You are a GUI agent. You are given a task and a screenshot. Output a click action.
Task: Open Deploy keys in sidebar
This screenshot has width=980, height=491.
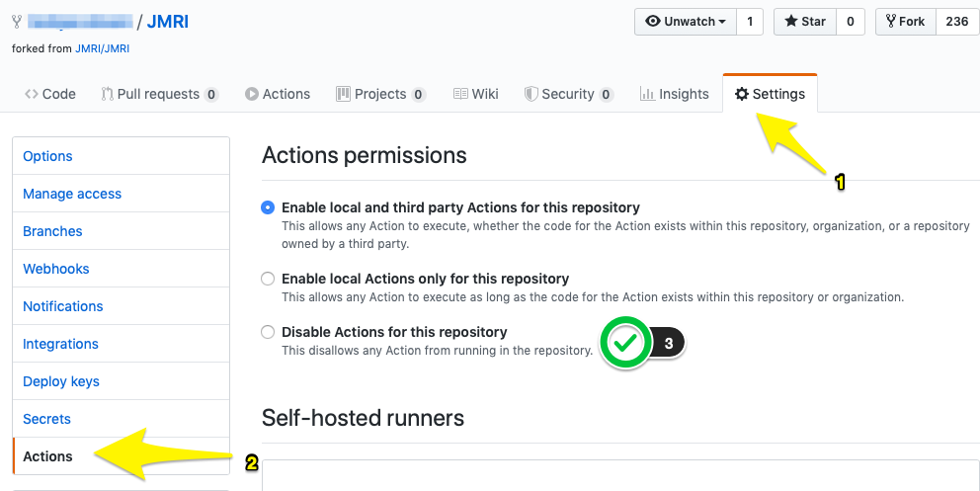pyautogui.click(x=61, y=381)
